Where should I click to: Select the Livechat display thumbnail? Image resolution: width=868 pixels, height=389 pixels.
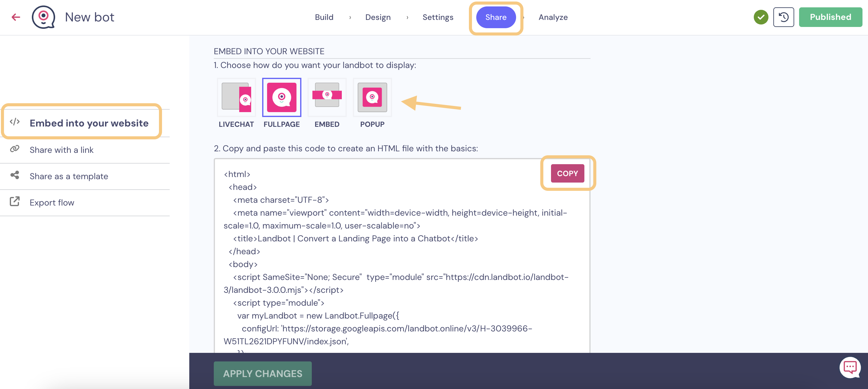(236, 97)
